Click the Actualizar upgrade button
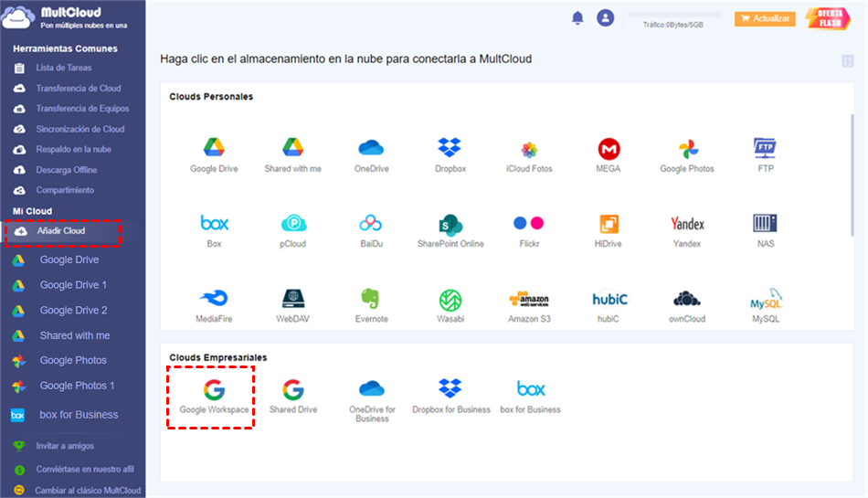 765,19
